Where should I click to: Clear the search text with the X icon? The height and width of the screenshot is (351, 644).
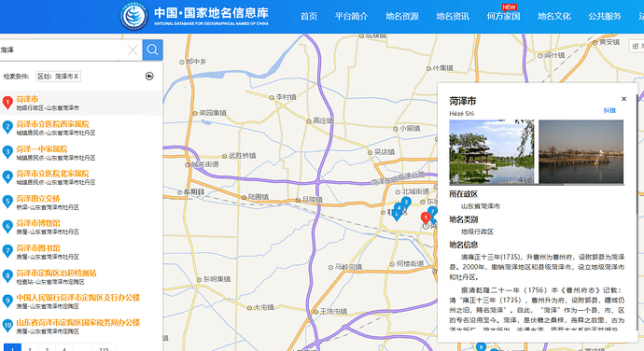(133, 50)
